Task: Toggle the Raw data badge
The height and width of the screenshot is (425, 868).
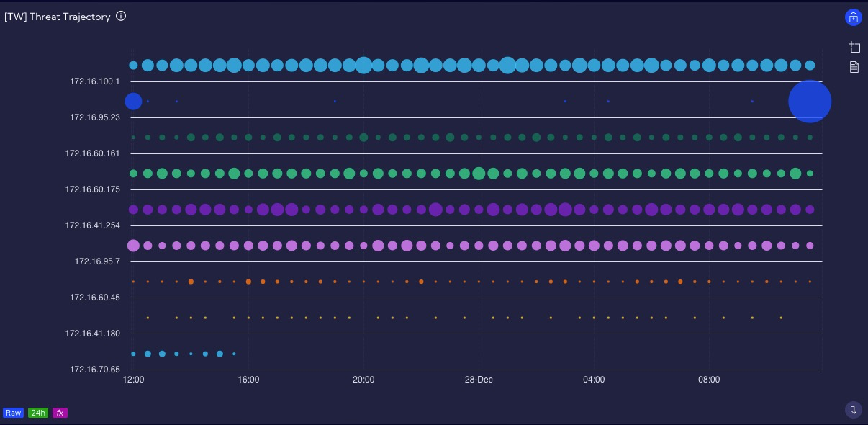Action: (x=13, y=413)
